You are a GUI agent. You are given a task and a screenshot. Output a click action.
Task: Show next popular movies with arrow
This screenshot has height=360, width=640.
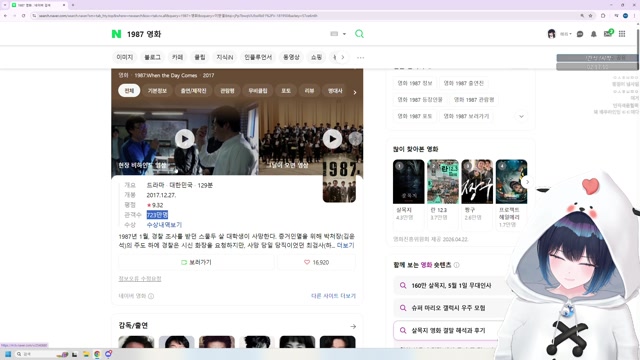coord(527,182)
